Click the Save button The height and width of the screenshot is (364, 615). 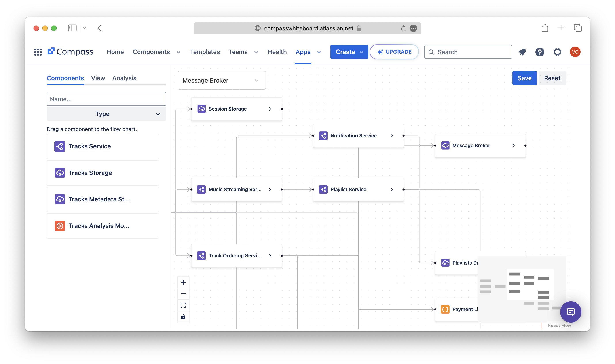click(x=524, y=78)
